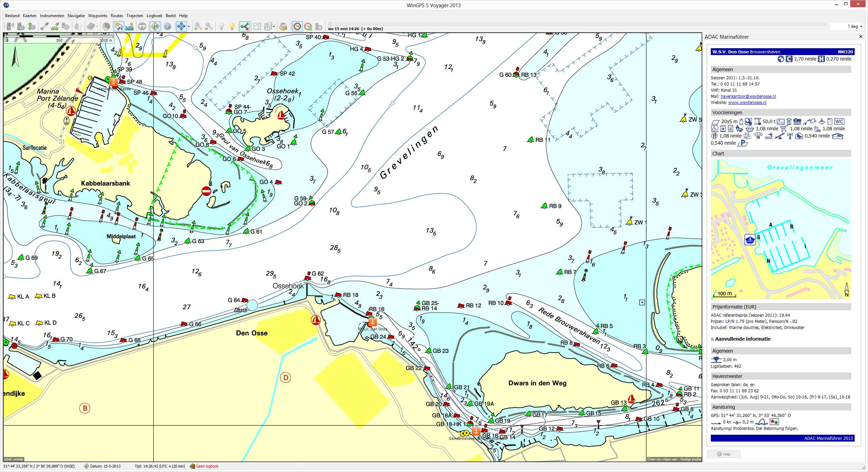The image size is (868, 472).
Task: Open the Logboek menu
Action: coord(154,16)
